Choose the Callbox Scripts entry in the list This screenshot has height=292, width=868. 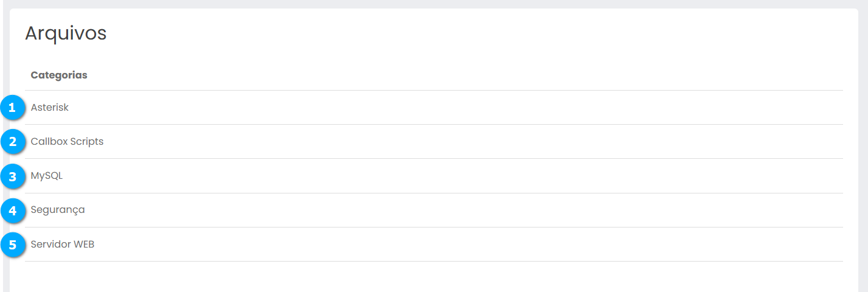click(x=67, y=142)
